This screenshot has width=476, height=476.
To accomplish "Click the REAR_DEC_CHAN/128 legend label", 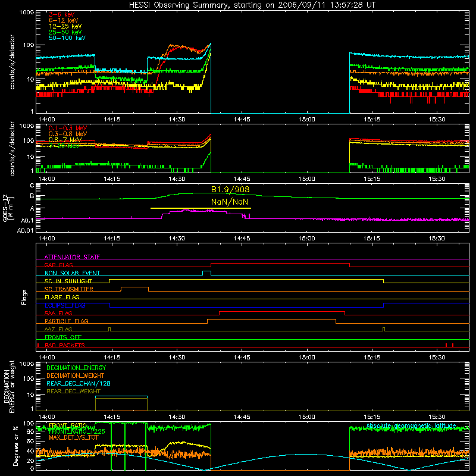I will click(79, 383).
